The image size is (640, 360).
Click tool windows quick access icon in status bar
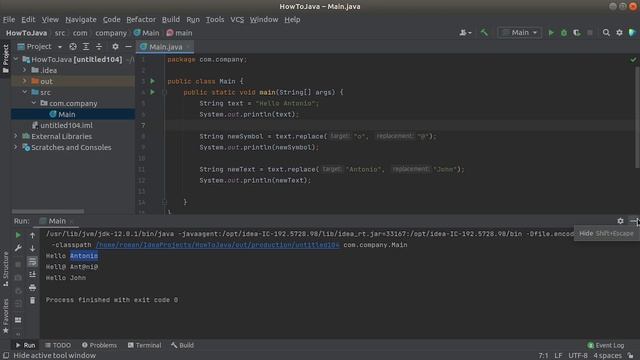pos(6,356)
